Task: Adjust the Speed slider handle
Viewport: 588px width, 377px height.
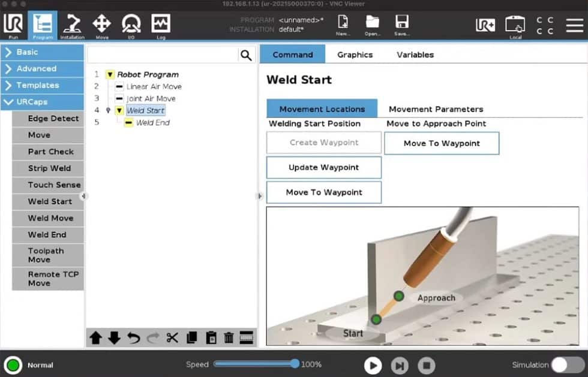Action: (x=295, y=363)
